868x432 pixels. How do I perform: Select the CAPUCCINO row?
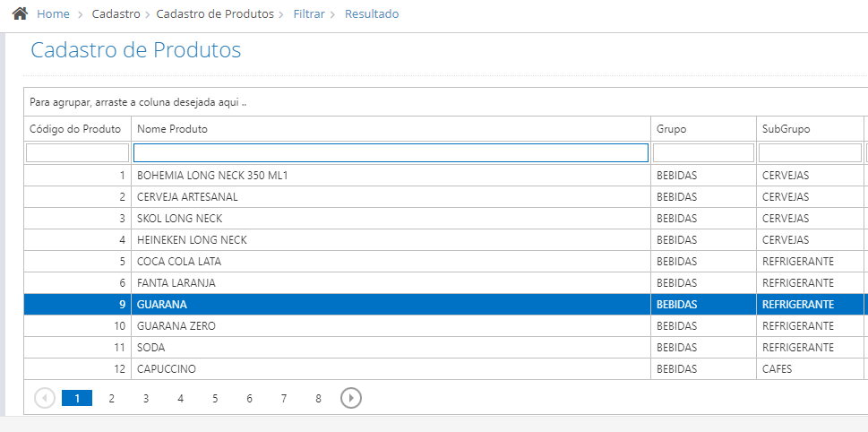tap(445, 369)
